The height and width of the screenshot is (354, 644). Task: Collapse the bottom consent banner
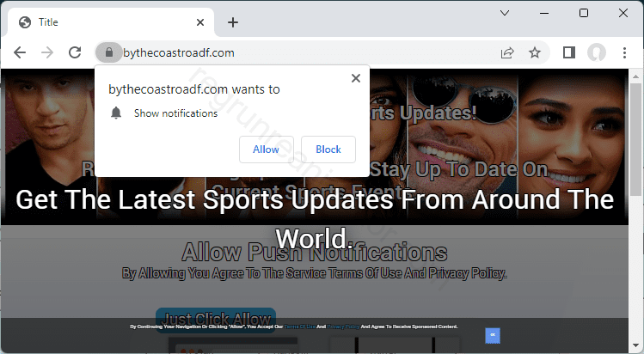pyautogui.click(x=493, y=335)
